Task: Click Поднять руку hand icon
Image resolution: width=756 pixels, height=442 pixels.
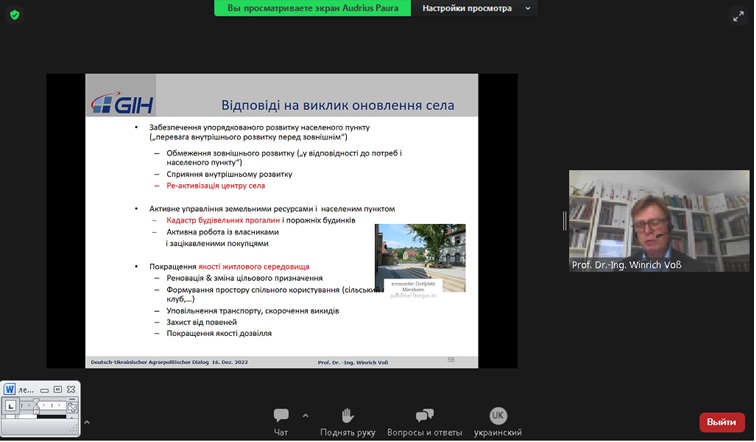Action: (x=348, y=415)
